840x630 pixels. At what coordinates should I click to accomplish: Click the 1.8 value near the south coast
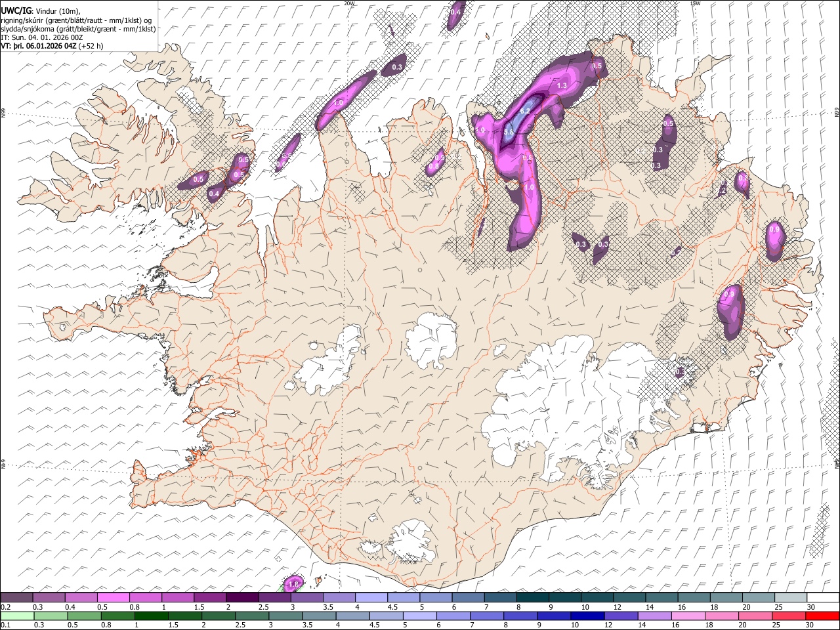(x=294, y=584)
